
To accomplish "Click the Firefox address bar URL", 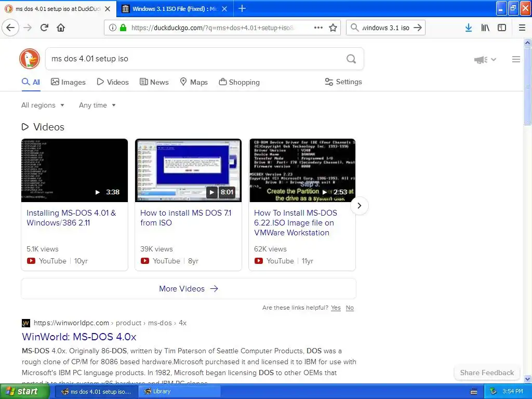I will pos(212,28).
